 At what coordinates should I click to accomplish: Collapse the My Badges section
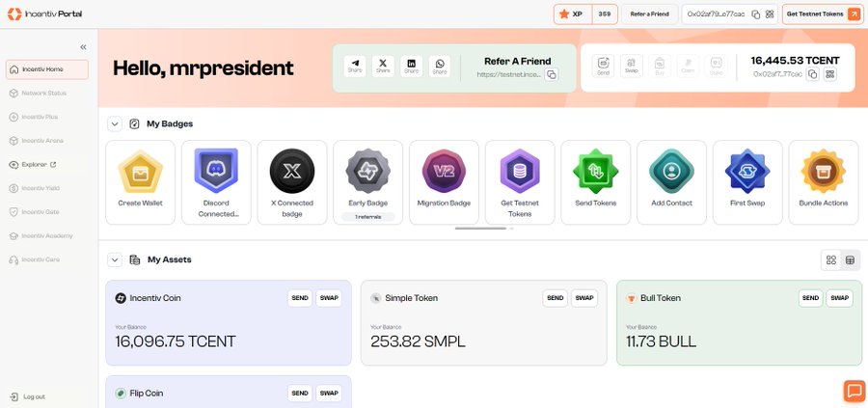point(115,124)
